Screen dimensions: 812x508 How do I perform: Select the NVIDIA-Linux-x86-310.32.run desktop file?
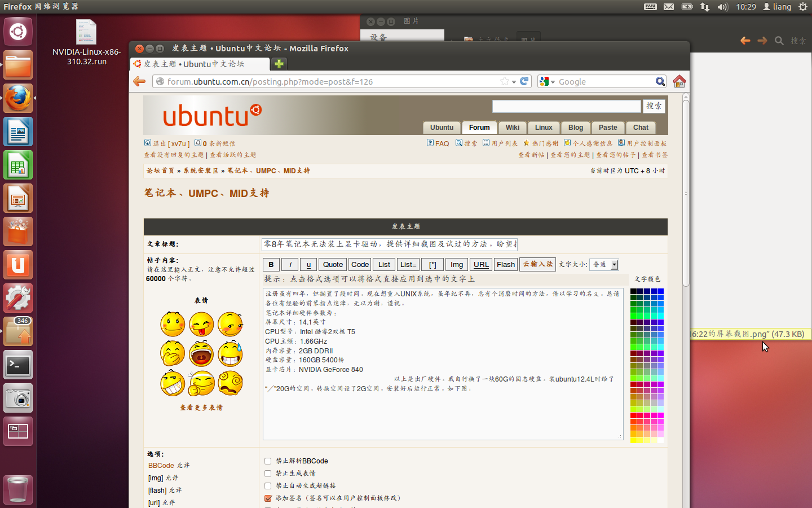click(86, 42)
